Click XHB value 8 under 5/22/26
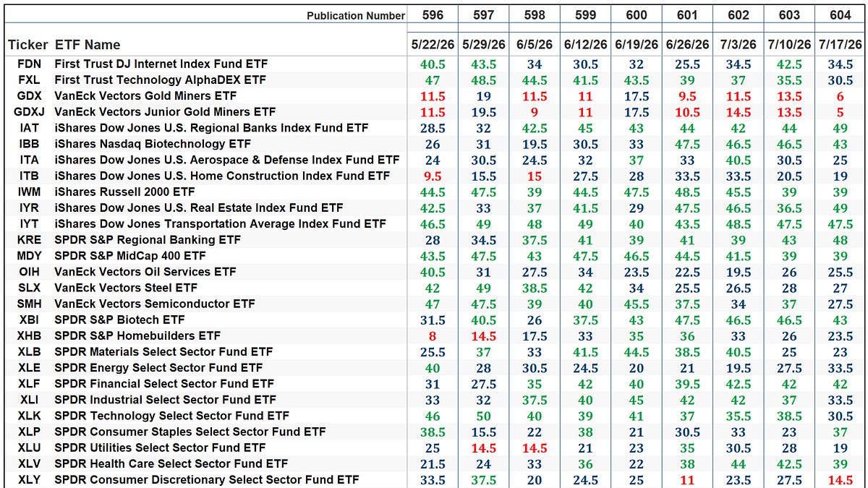 [433, 336]
